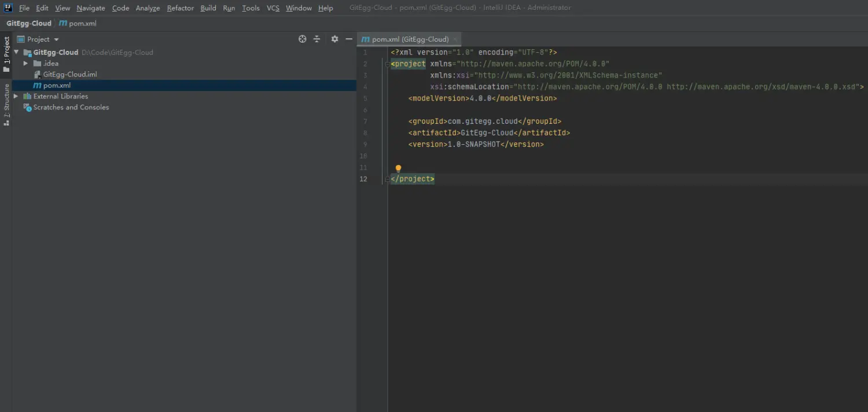
Task: Open the Refactor menu
Action: pos(180,8)
